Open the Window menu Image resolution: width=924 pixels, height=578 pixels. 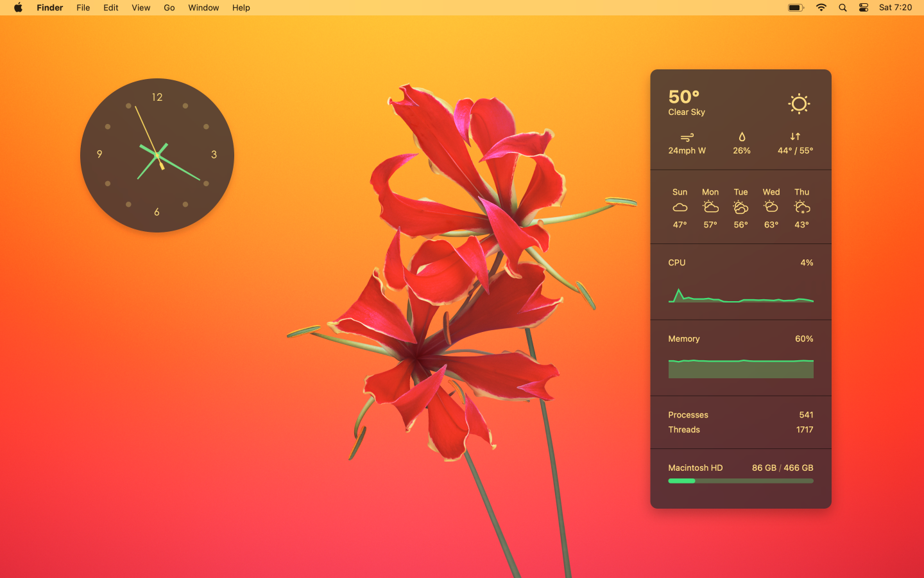click(203, 8)
